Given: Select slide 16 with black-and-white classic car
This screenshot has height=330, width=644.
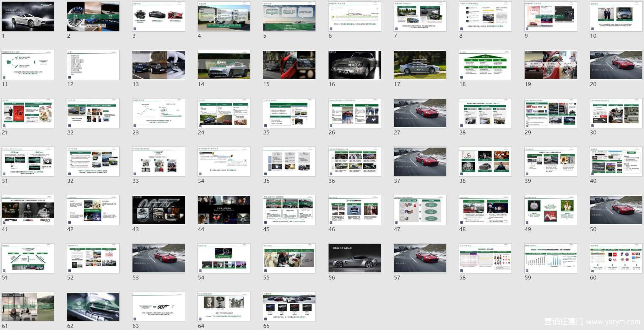Looking at the screenshot, I should click(355, 65).
